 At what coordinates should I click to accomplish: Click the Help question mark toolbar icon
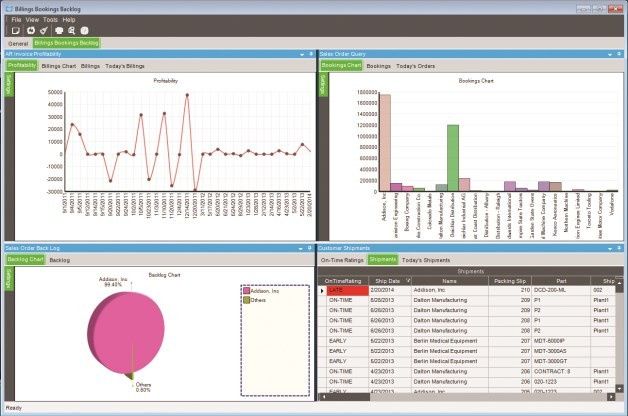(x=85, y=30)
